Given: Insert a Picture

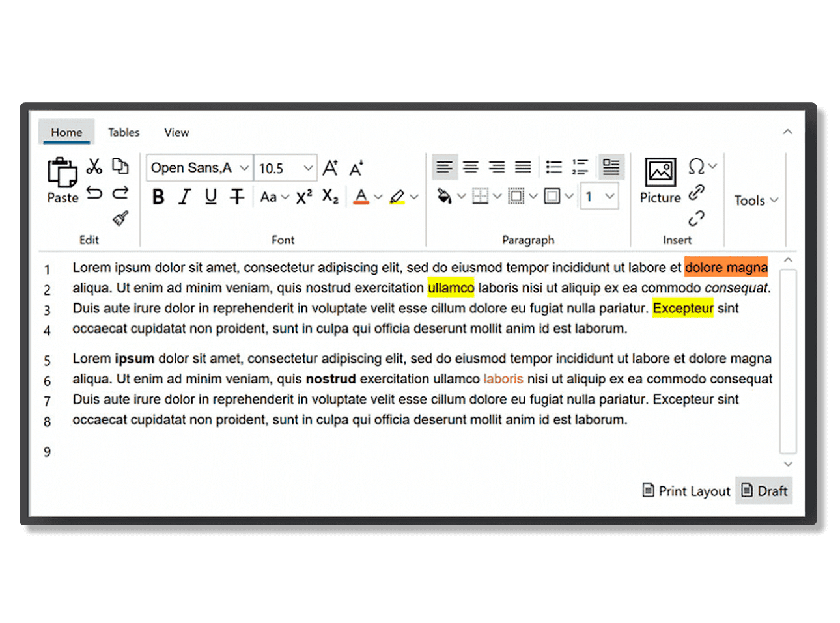Looking at the screenshot, I should click(660, 181).
